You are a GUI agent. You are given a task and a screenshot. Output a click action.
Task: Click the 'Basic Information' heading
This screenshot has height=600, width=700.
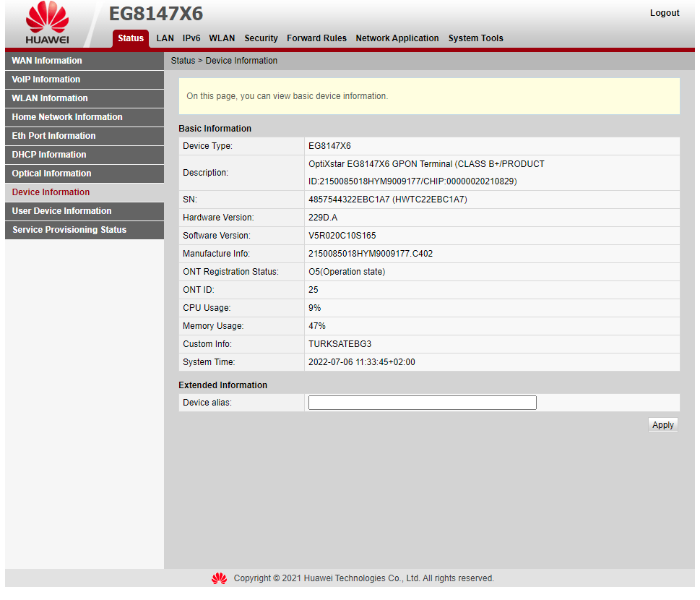pos(215,129)
